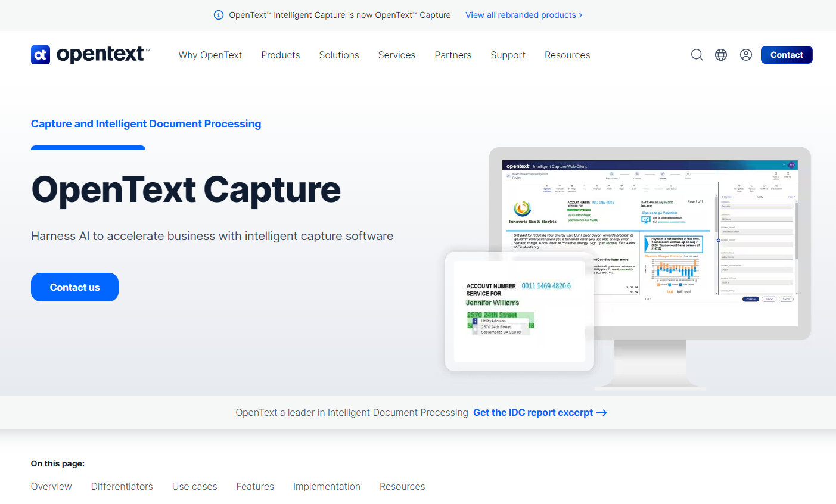Click the account number zoom card image
This screenshot has width=836, height=504.
[x=520, y=311]
